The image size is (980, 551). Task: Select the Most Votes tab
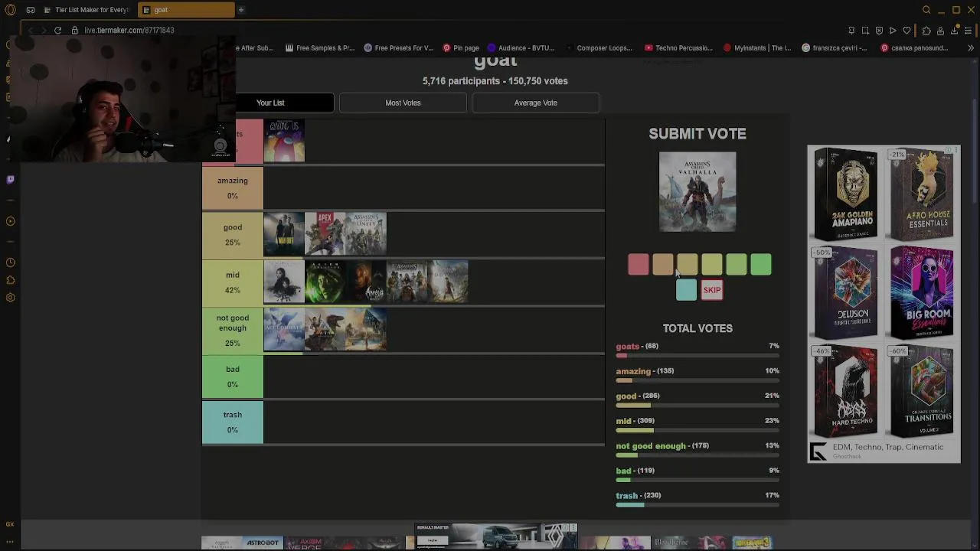click(x=403, y=103)
